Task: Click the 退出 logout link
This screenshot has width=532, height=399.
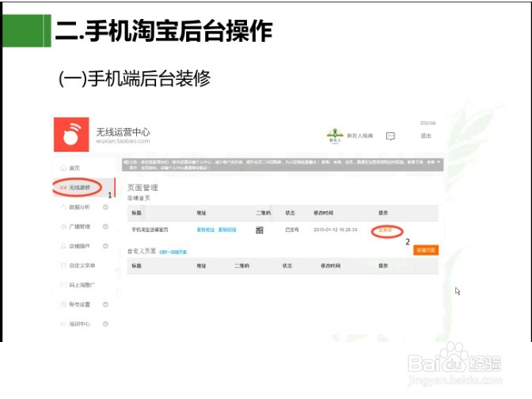Action: click(x=426, y=135)
